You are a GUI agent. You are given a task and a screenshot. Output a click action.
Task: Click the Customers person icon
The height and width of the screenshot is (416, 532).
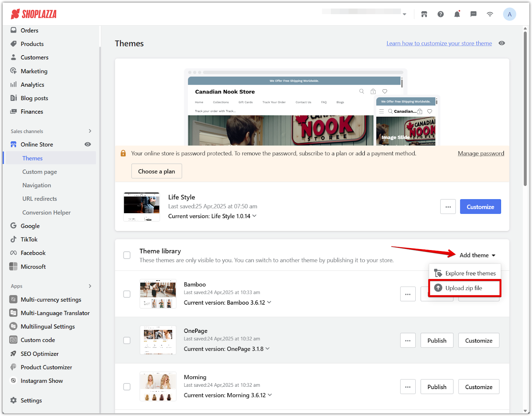(x=13, y=57)
